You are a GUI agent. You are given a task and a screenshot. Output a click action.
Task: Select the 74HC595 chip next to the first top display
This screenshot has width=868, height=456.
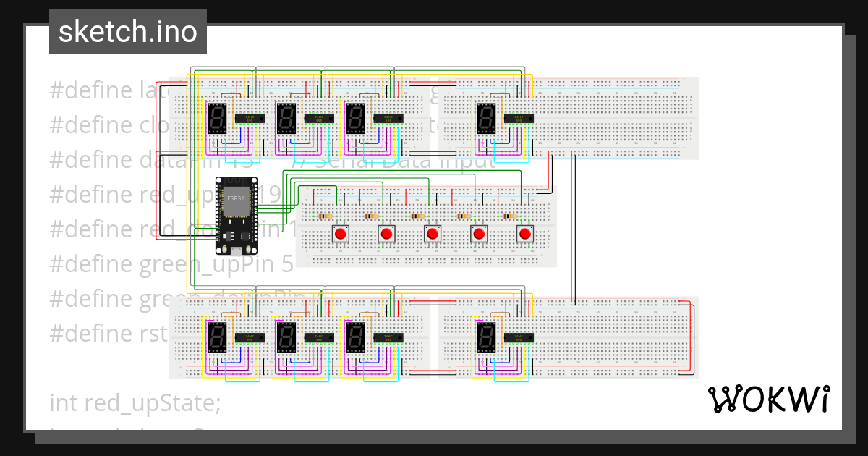tap(249, 119)
